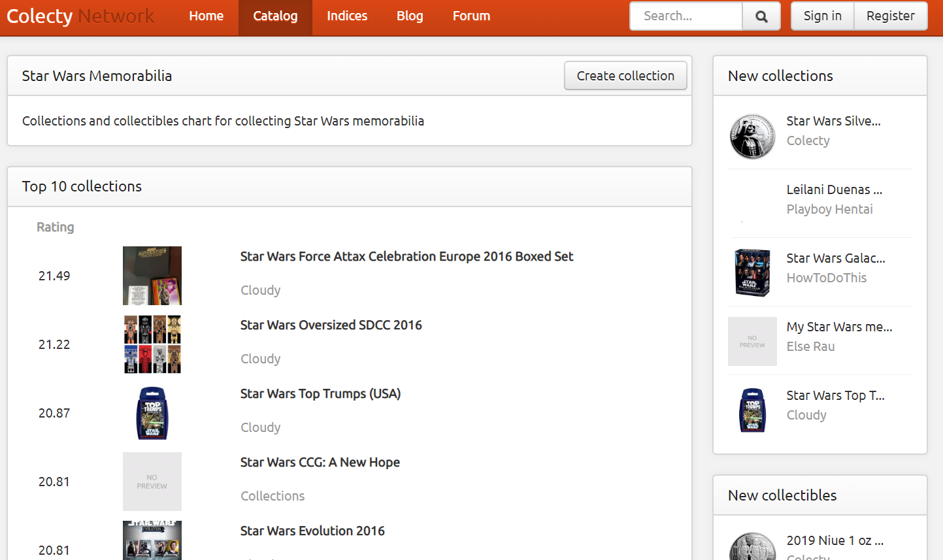Open the CCG A New Hope no-preview thumbnail

coord(152,482)
